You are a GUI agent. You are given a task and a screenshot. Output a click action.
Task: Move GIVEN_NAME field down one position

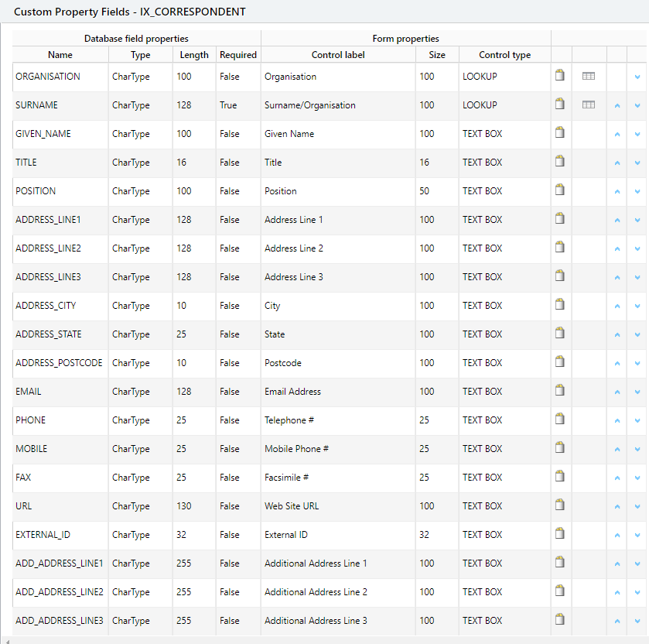click(637, 134)
